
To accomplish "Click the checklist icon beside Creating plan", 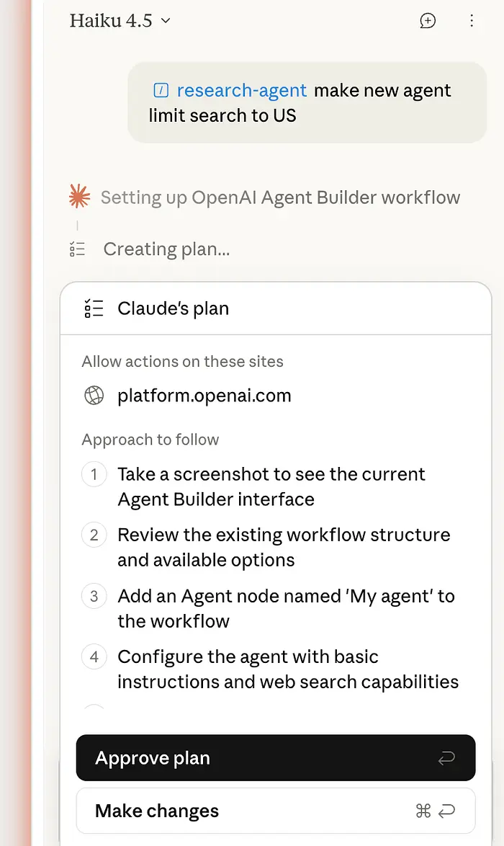I will tap(78, 249).
